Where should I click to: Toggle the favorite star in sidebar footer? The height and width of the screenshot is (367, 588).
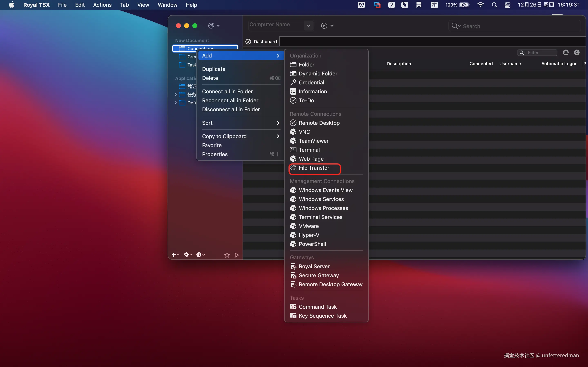[x=227, y=255]
